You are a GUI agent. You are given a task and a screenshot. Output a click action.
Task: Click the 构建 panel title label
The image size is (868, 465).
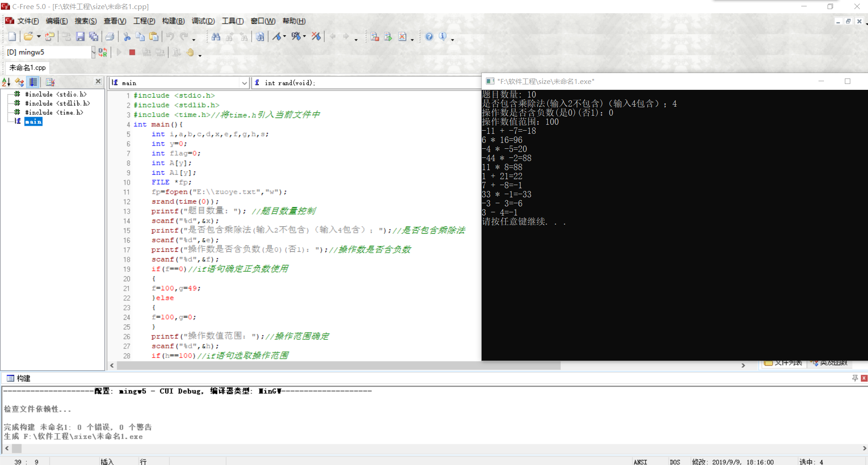coord(23,378)
